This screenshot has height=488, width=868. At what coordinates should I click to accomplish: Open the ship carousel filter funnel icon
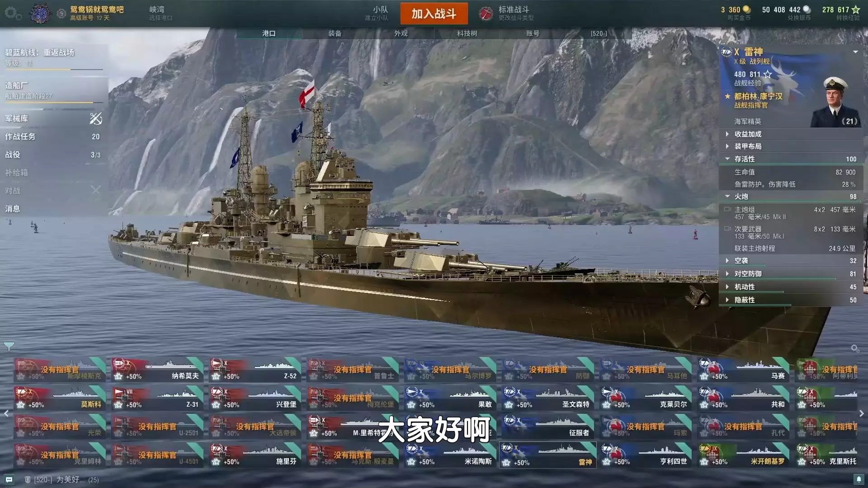[9, 347]
